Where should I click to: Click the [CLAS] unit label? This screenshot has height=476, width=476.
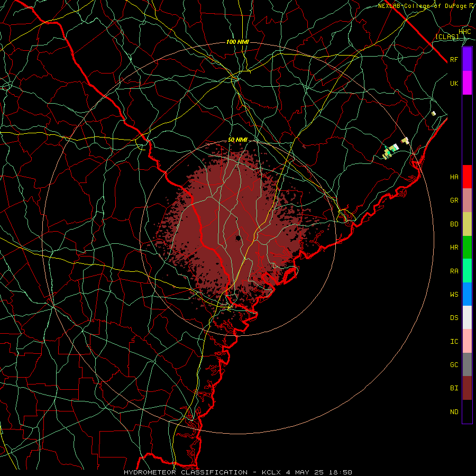click(447, 36)
